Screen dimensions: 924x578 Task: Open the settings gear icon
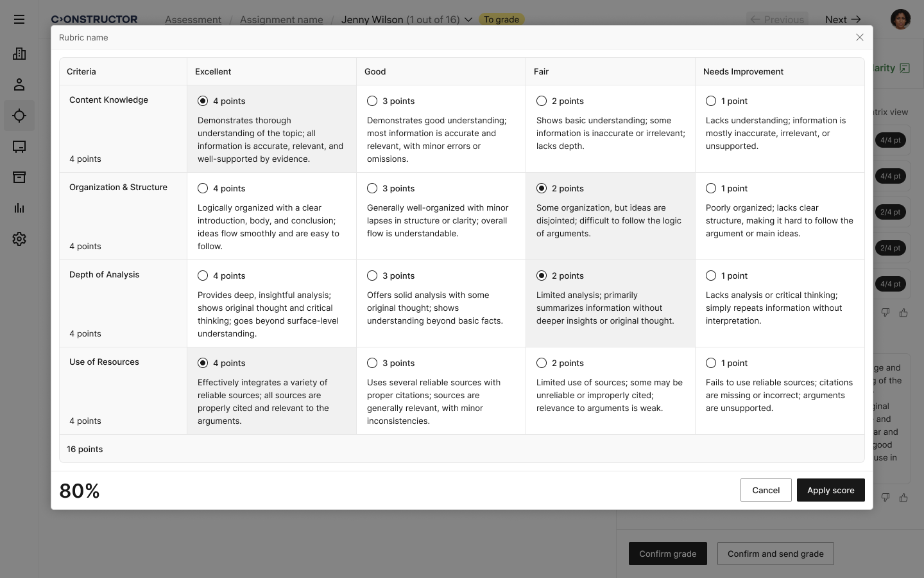click(x=19, y=239)
